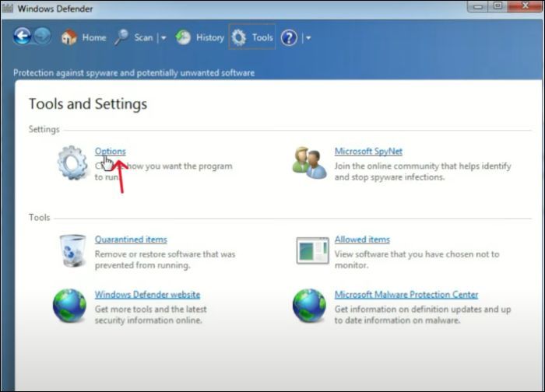
Task: Click the globe icon beside Windows Defender website
Action: [69, 306]
